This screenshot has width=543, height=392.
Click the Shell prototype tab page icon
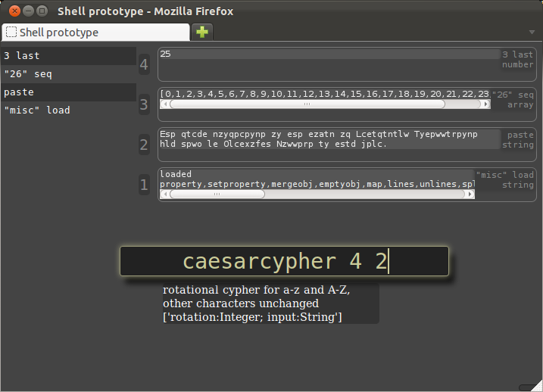[11, 33]
